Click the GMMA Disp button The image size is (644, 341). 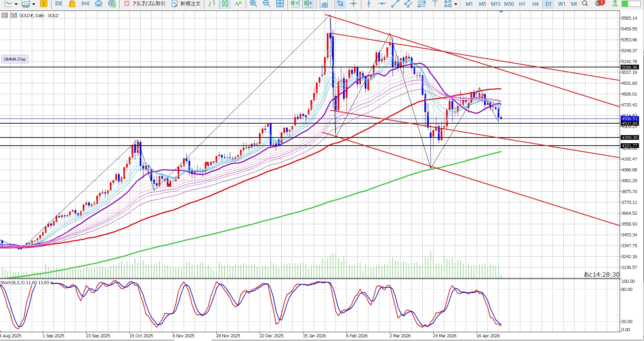[15, 59]
